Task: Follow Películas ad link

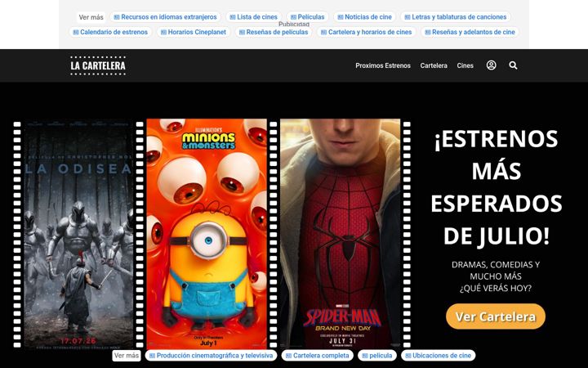Action: (x=307, y=17)
